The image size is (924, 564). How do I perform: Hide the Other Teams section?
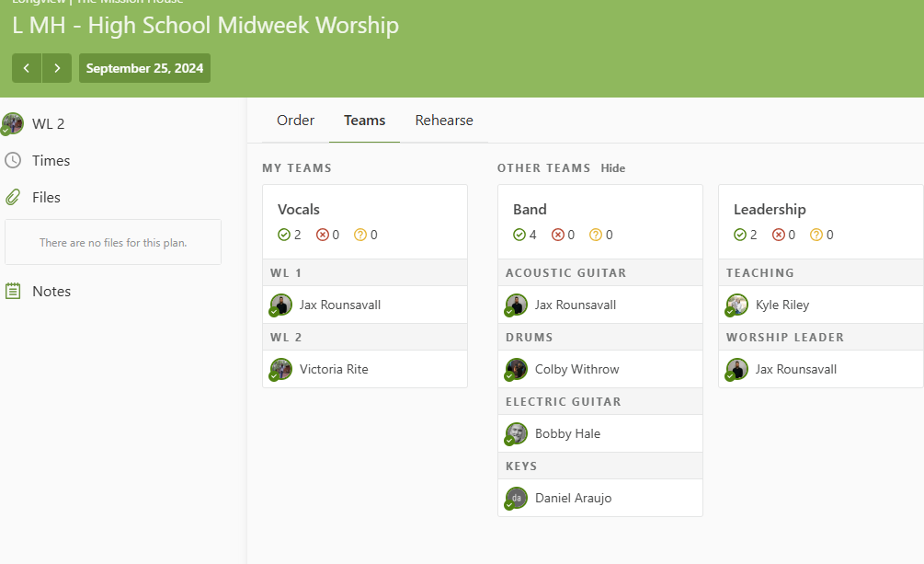tap(613, 168)
